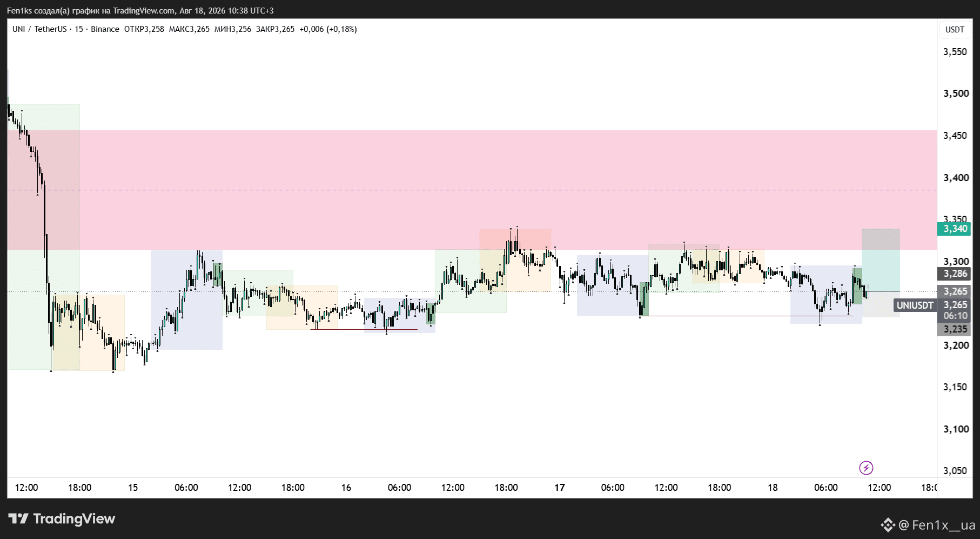Select the ОТКР3,258 open value in the legend
This screenshot has width=980, height=539.
144,29
